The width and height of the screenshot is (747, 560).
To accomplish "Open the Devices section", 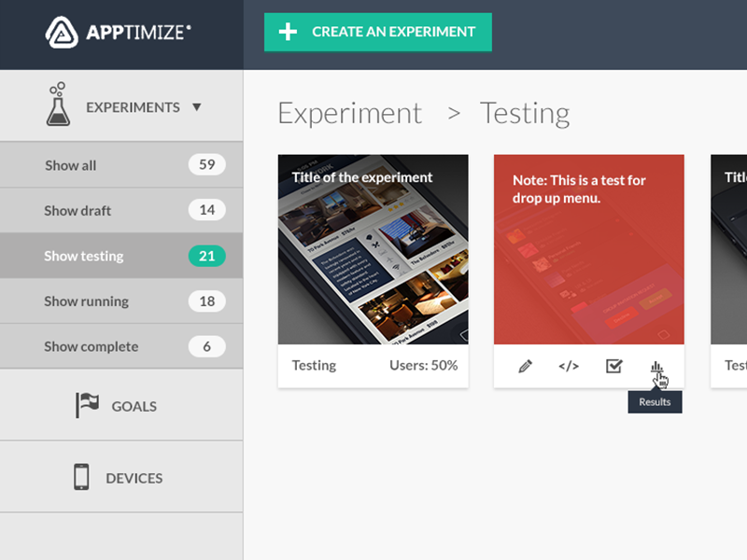I will (121, 477).
